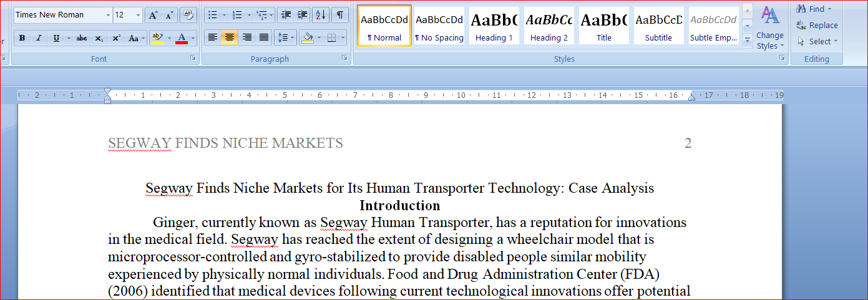
Task: Apply the Subtitle style
Action: (x=659, y=26)
